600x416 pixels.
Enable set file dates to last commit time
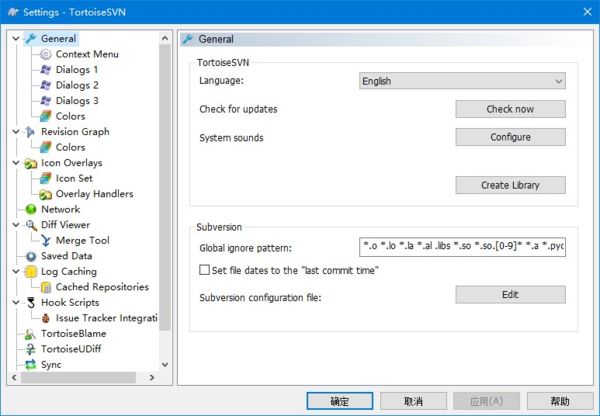(x=205, y=270)
